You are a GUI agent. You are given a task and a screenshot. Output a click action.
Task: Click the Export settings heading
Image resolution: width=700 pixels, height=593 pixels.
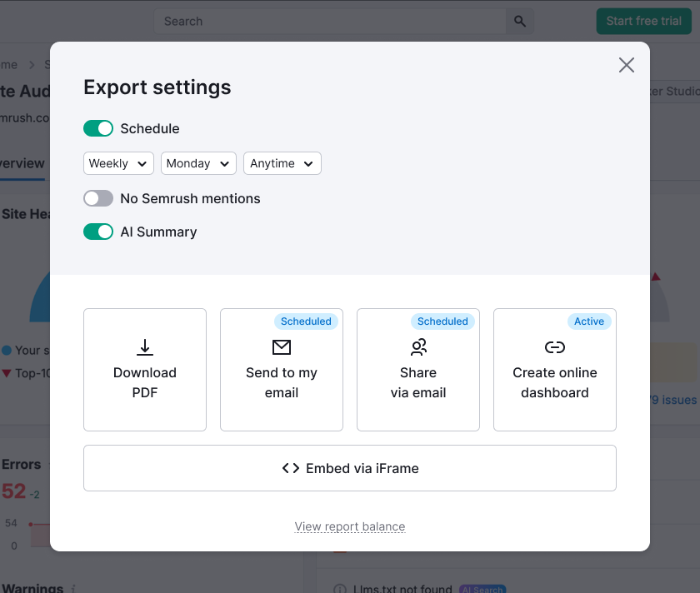point(157,87)
